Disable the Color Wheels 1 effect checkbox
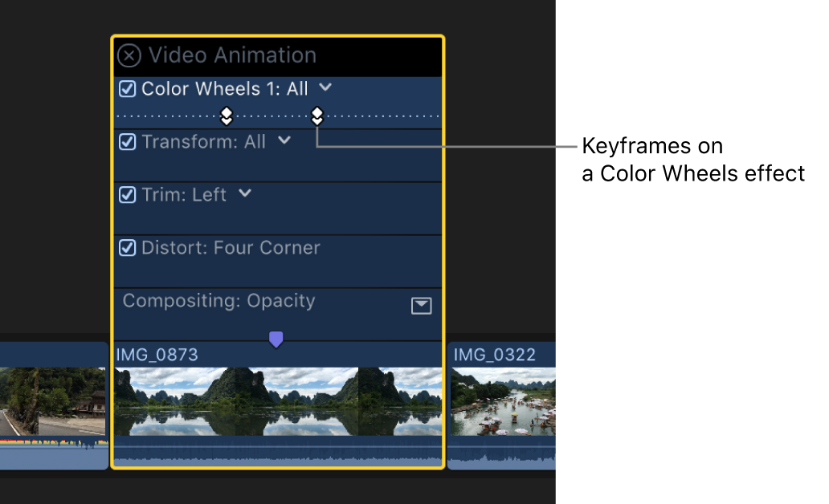The height and width of the screenshot is (504, 829). [127, 88]
